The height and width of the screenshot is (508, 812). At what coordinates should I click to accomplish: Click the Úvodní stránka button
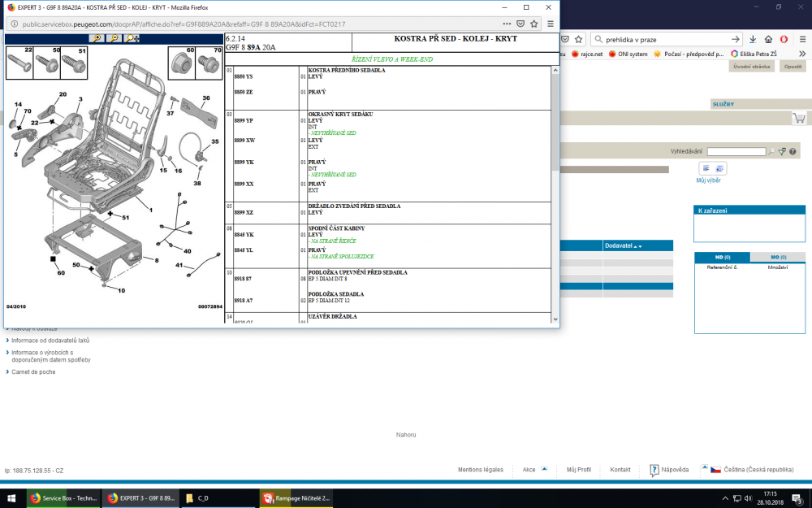point(751,67)
